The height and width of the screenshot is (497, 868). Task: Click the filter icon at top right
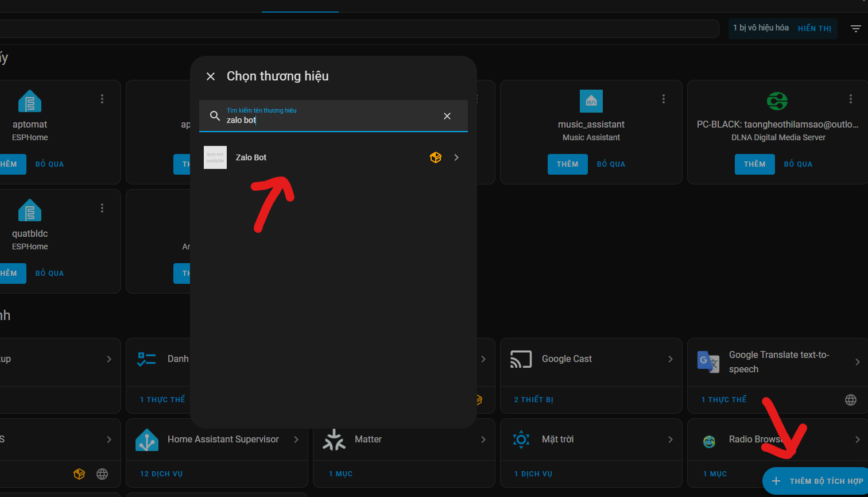[856, 29]
